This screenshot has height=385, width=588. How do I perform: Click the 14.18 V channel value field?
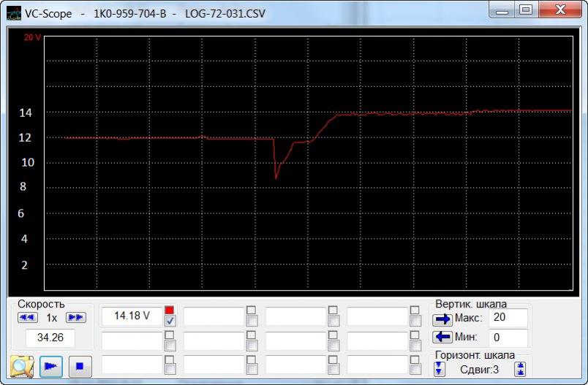coord(132,316)
